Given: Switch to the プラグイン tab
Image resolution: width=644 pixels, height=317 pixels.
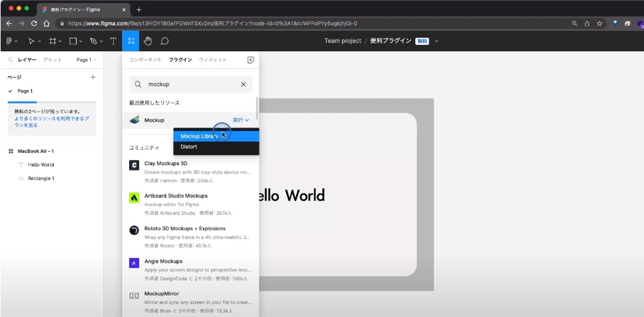Looking at the screenshot, I should click(180, 60).
